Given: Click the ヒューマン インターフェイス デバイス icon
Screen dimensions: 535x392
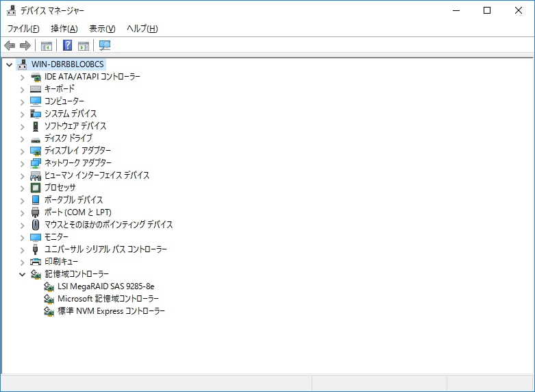Looking at the screenshot, I should [x=36, y=175].
